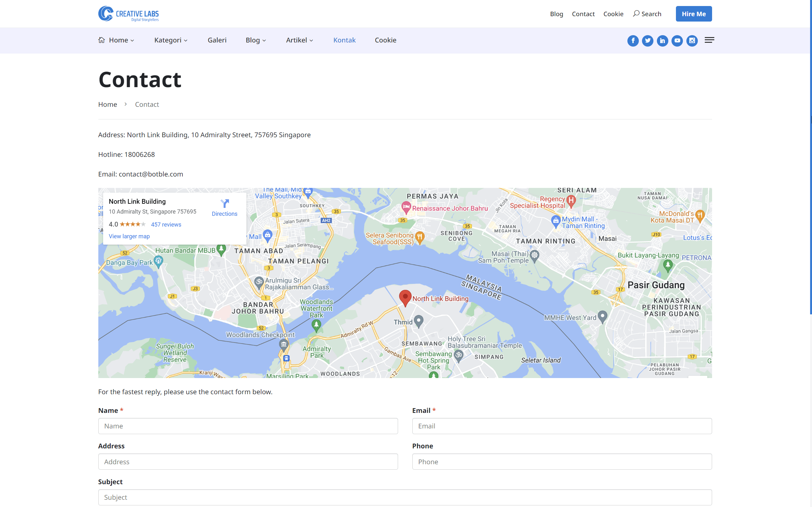Image resolution: width=812 pixels, height=507 pixels.
Task: Open the YouTube social icon
Action: 677,41
